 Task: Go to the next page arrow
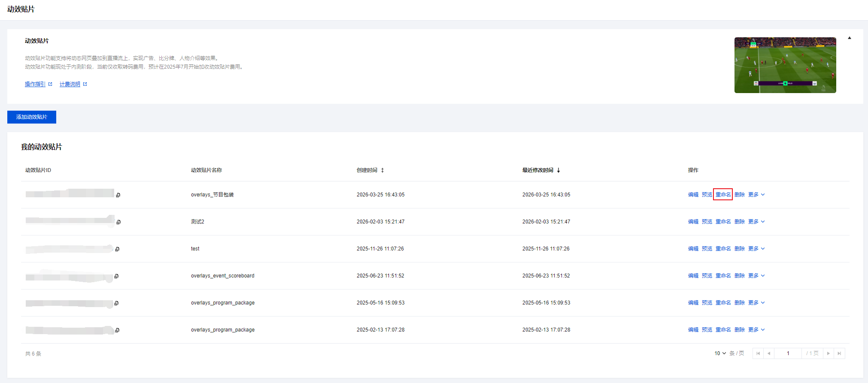click(x=829, y=353)
